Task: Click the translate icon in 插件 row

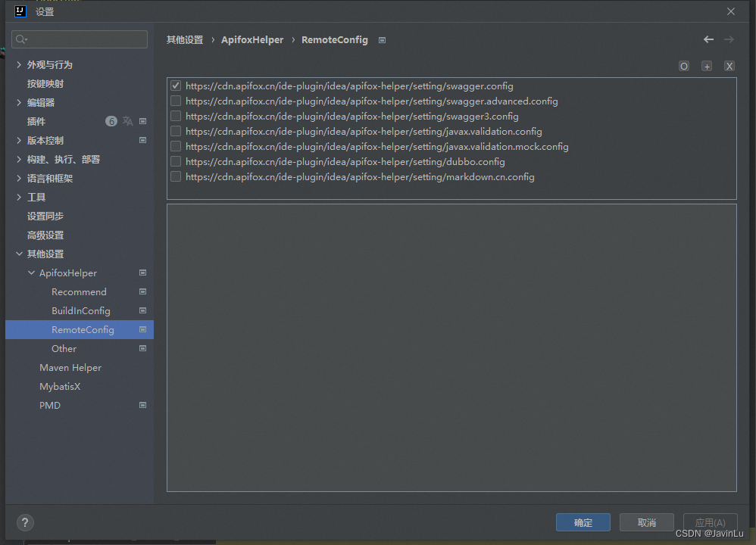Action: click(128, 121)
